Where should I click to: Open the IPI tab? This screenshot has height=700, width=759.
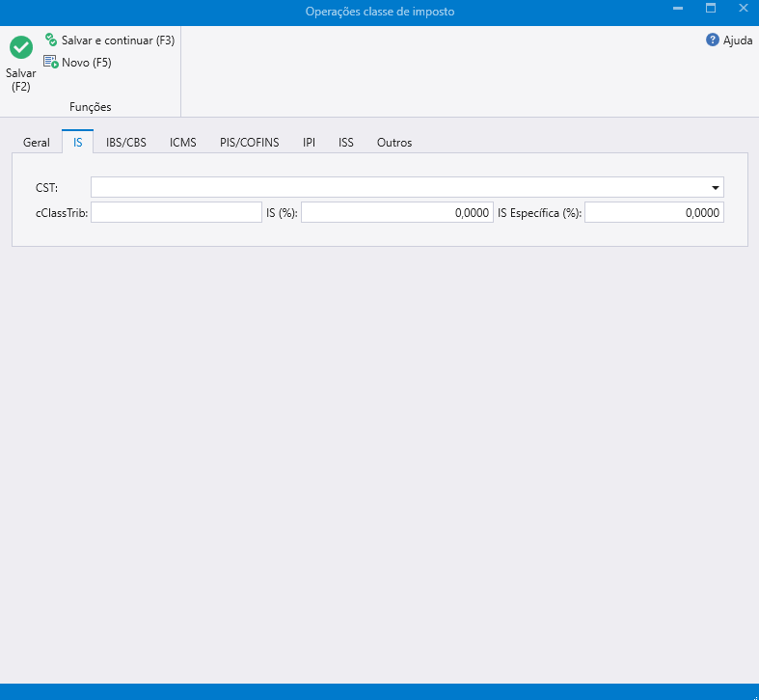(309, 143)
